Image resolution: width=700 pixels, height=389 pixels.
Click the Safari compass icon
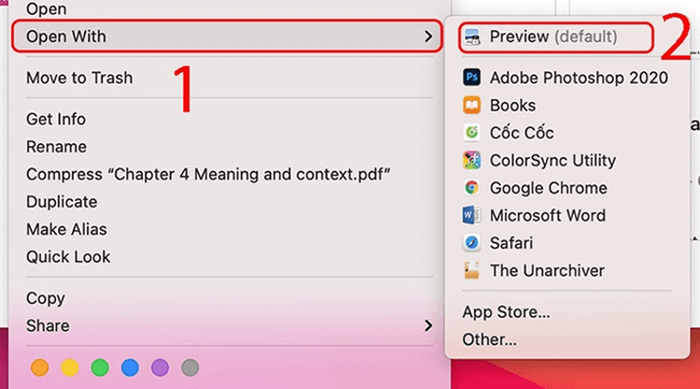(472, 243)
